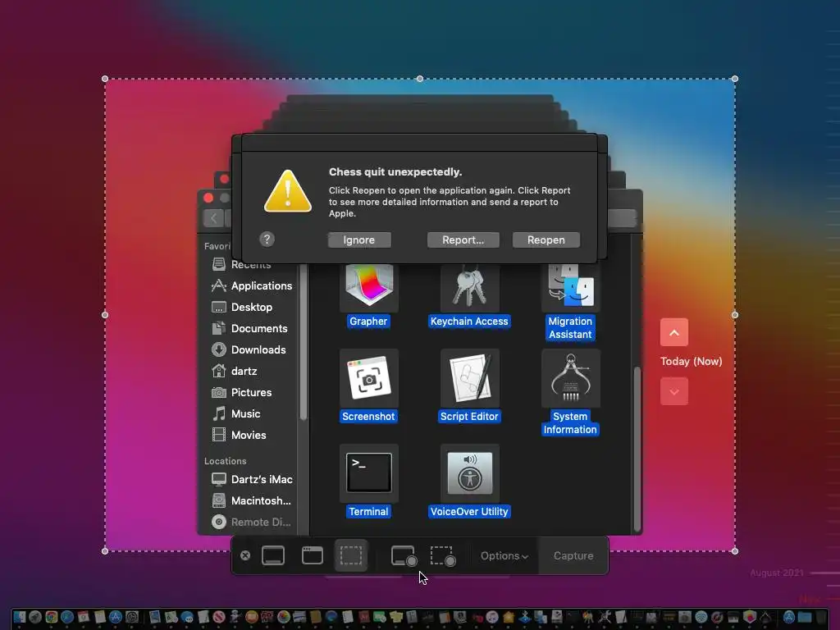Click Reopen to relaunch Chess
840x630 pixels.
click(546, 240)
